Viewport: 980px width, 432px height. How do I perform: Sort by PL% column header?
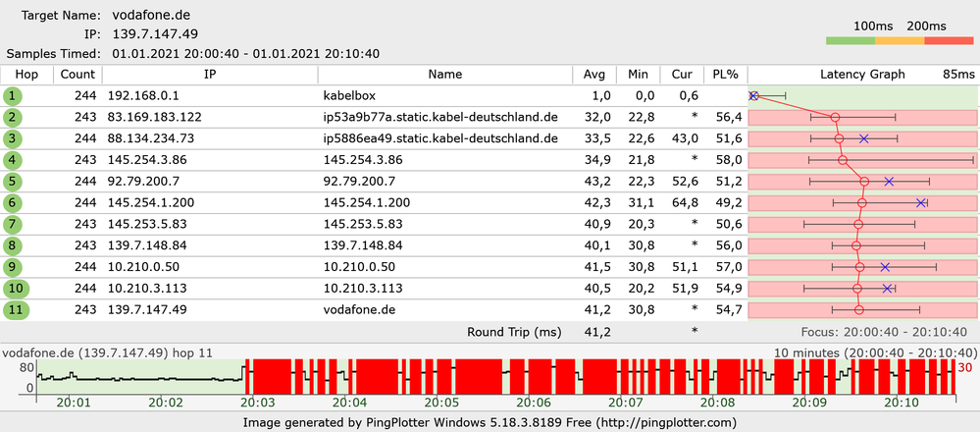[726, 75]
